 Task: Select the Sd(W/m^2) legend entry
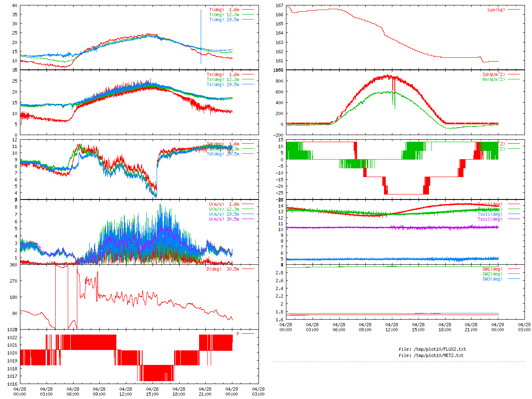(x=494, y=75)
